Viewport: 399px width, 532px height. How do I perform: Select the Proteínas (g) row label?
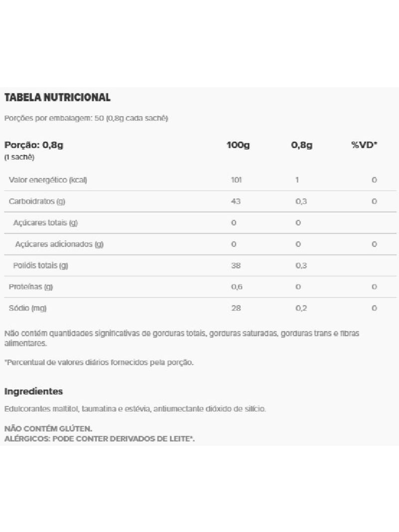(31, 287)
